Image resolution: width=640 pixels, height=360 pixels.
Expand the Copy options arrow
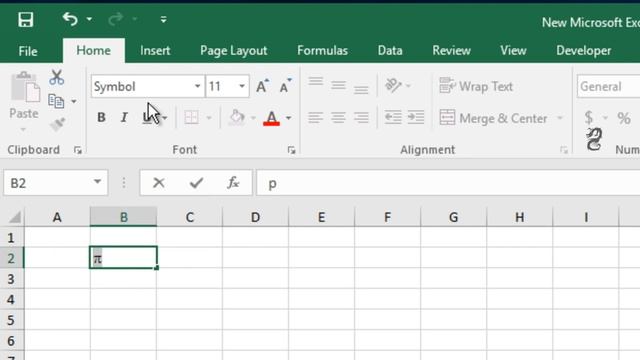(x=74, y=101)
